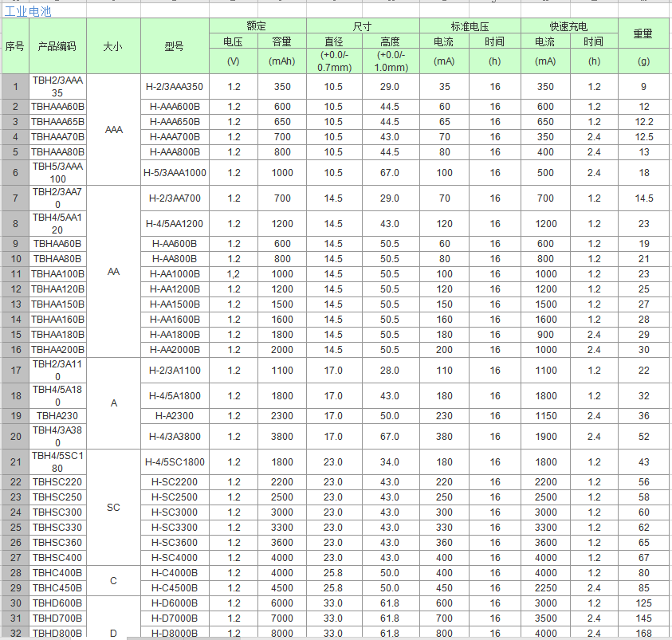Select product code TBHSC300
Screen dimensions: 672x640
[57, 512]
